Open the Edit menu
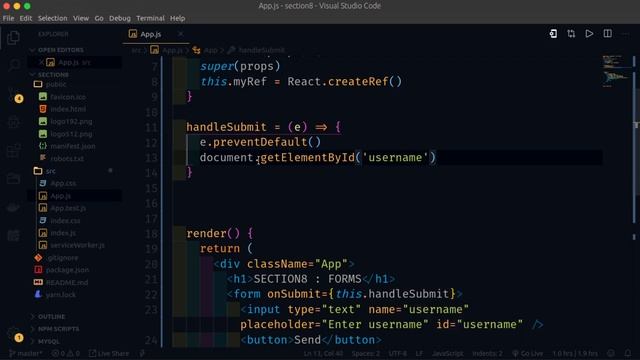 pyautogui.click(x=25, y=18)
